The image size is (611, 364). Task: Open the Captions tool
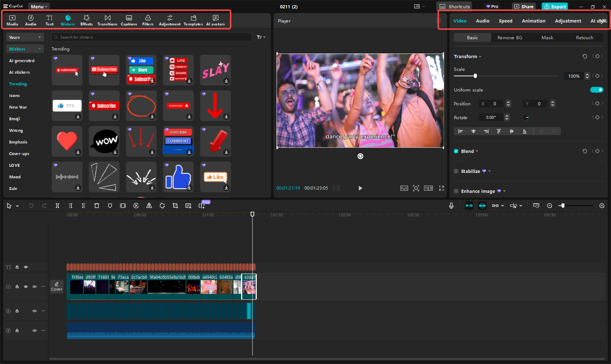(129, 20)
